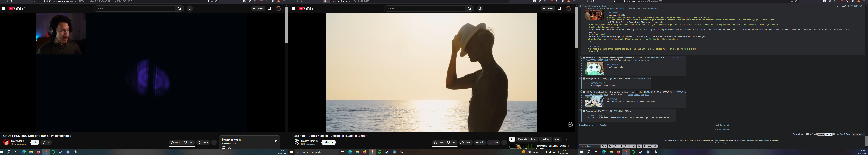This screenshot has height=155, width=868.
Task: Open the Style dropdown set to Tomorrow
Action: [x=858, y=134]
